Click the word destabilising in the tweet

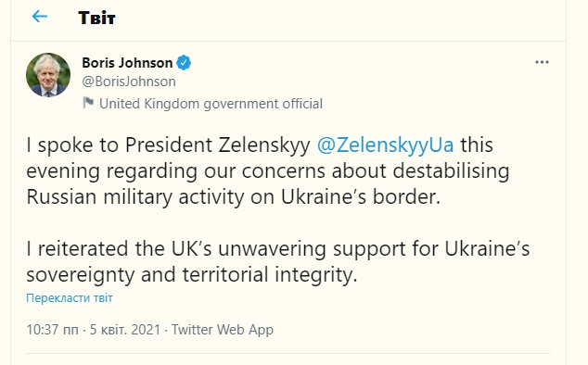[451, 171]
